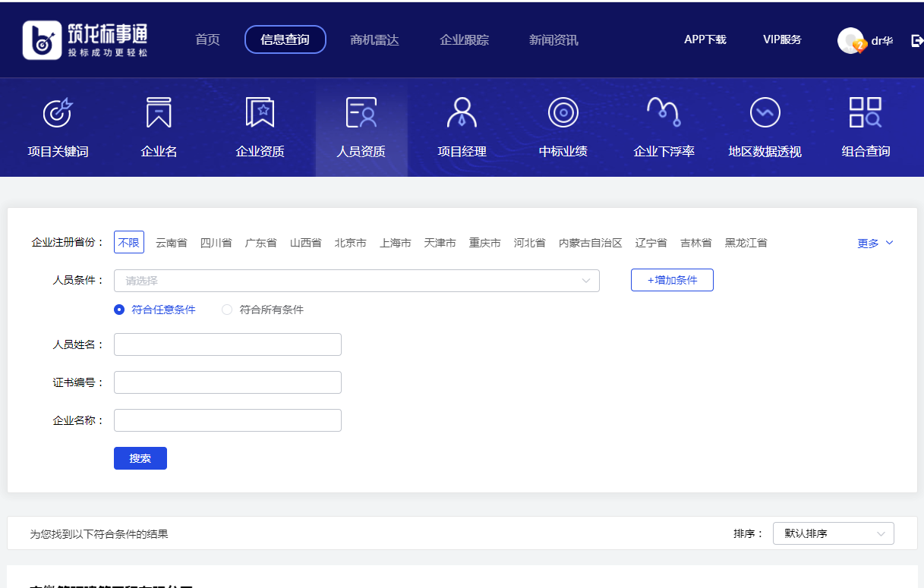The image size is (924, 588).
Task: Choose 不限 province filter option
Action: point(129,243)
